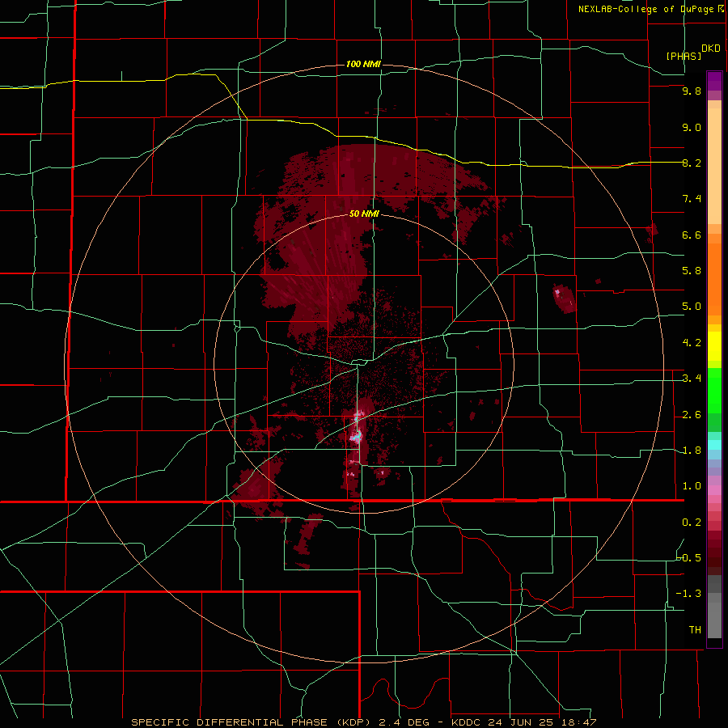Select the dark red segment of the color bar

pyautogui.click(x=714, y=552)
